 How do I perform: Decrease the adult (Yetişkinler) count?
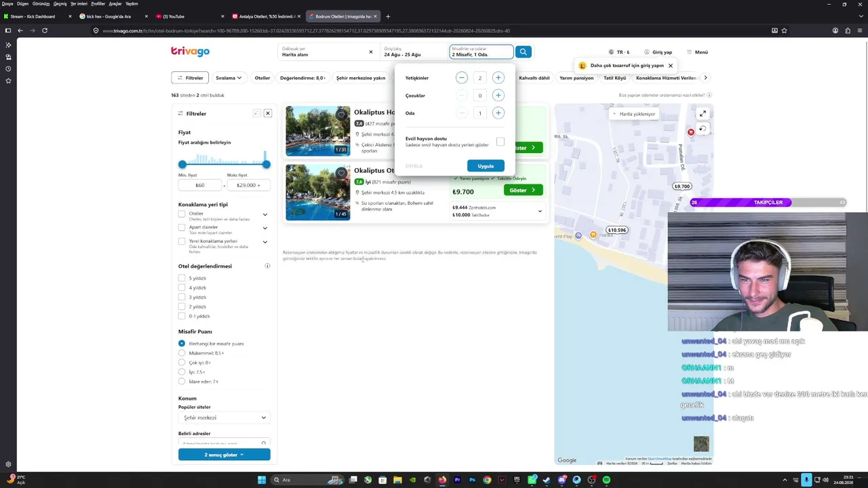(x=462, y=78)
